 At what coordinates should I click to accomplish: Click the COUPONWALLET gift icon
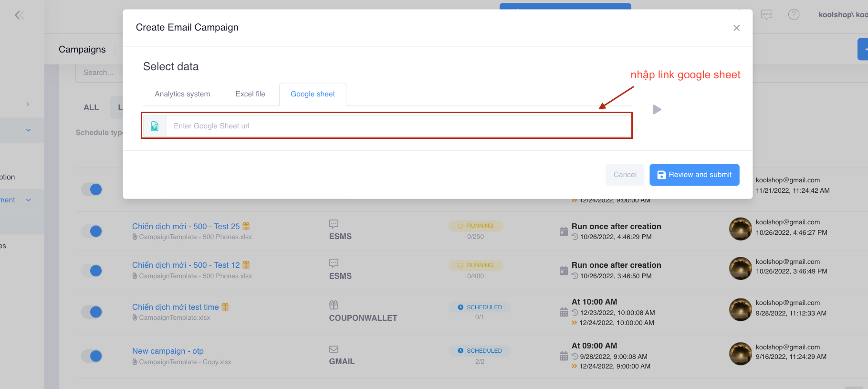(334, 305)
